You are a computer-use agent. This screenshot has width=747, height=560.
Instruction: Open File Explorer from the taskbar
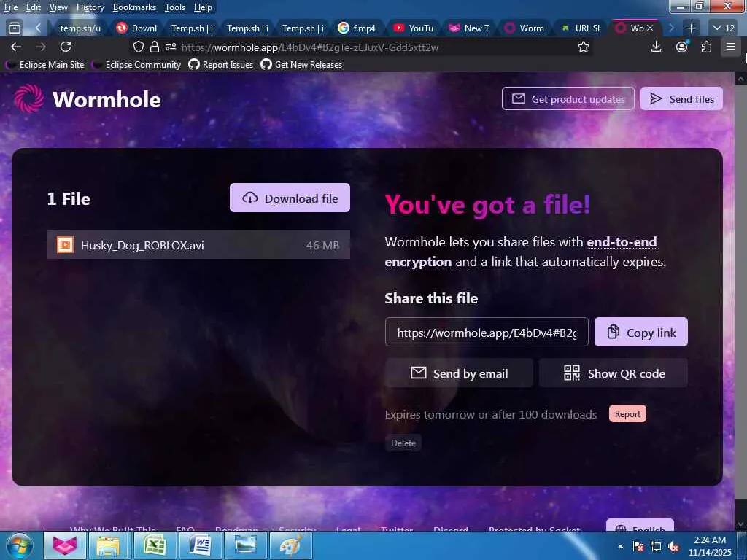click(x=108, y=545)
